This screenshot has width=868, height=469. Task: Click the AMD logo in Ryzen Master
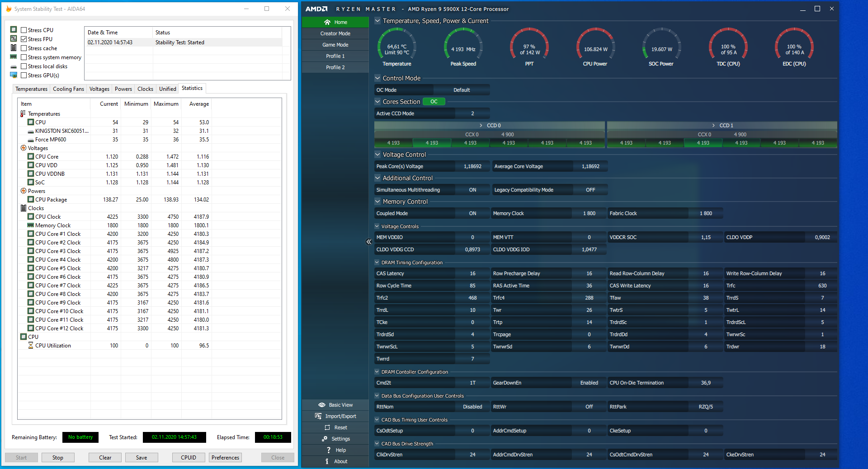[316, 9]
